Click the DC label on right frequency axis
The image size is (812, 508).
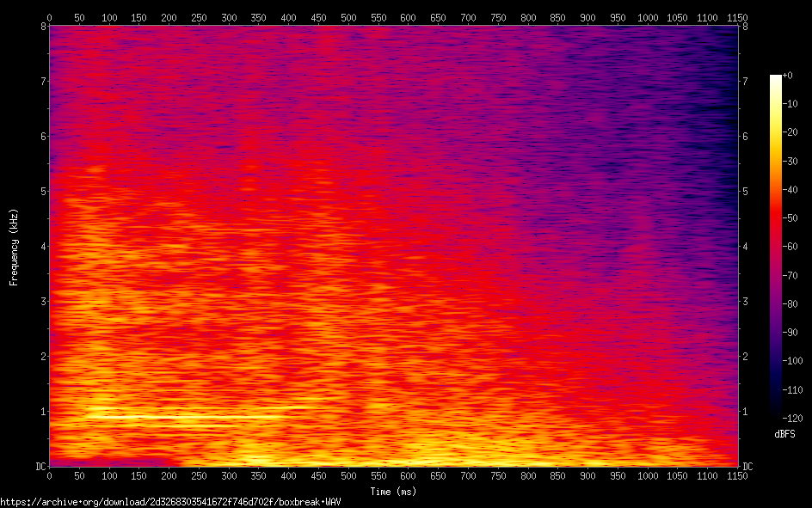click(748, 466)
